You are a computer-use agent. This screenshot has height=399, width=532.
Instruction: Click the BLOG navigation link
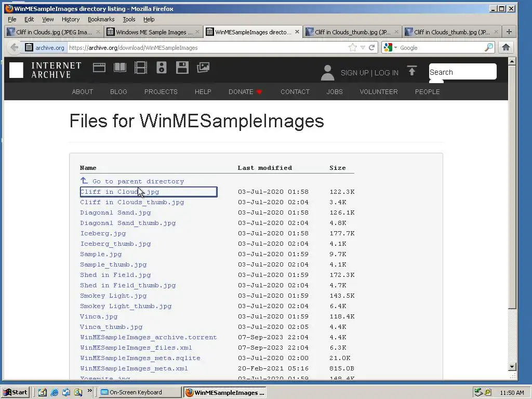pyautogui.click(x=118, y=91)
